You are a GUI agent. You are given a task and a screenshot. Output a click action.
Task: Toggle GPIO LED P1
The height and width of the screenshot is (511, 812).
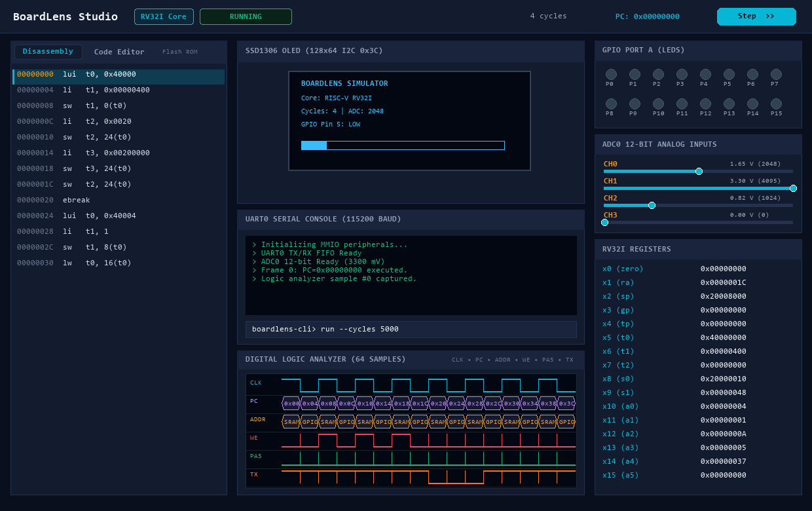click(x=635, y=75)
